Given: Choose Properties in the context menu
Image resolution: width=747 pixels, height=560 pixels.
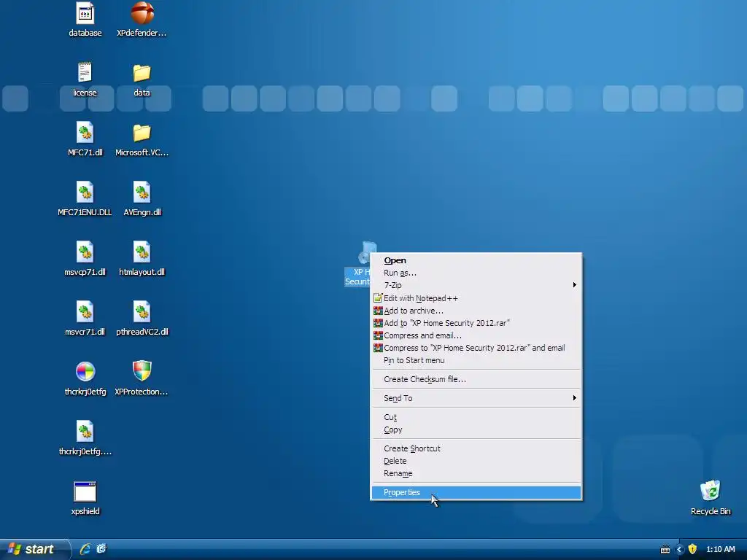Looking at the screenshot, I should pyautogui.click(x=476, y=492).
